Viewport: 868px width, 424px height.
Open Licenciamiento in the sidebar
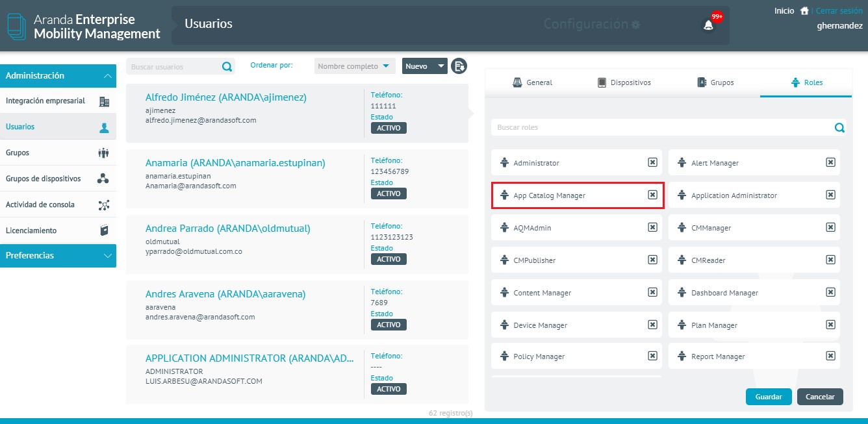coord(58,231)
